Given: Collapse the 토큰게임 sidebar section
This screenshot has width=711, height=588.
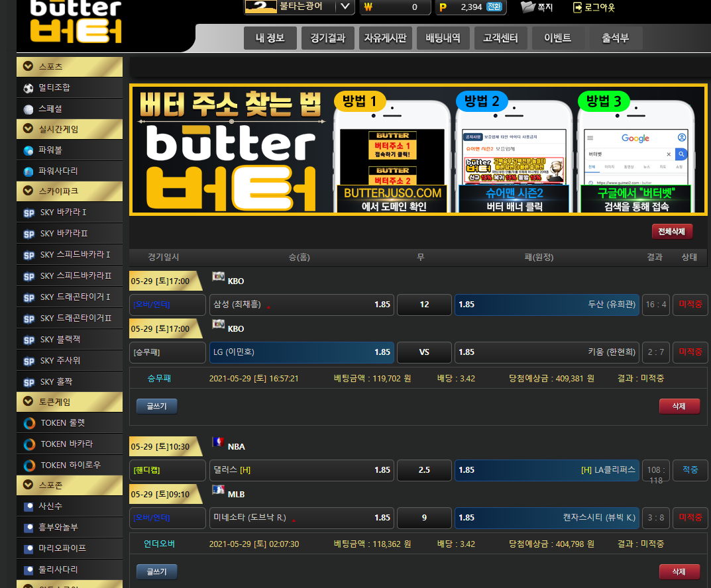Looking at the screenshot, I should (x=28, y=401).
